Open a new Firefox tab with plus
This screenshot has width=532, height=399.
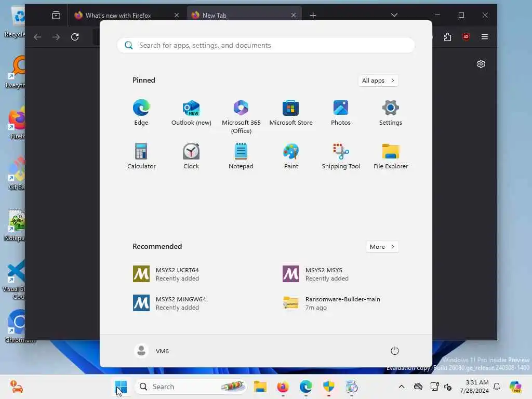pyautogui.click(x=313, y=15)
